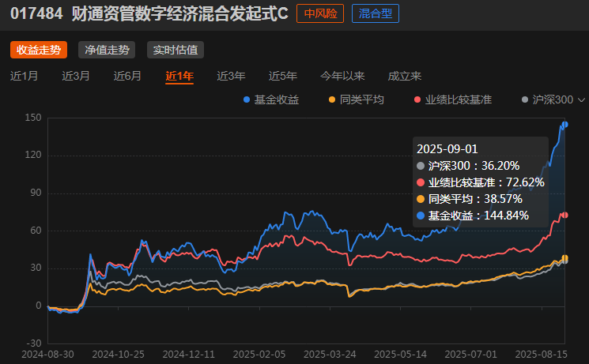Open the 沪深300 index dropdown arrow
The height and width of the screenshot is (364, 589).
coord(581,100)
